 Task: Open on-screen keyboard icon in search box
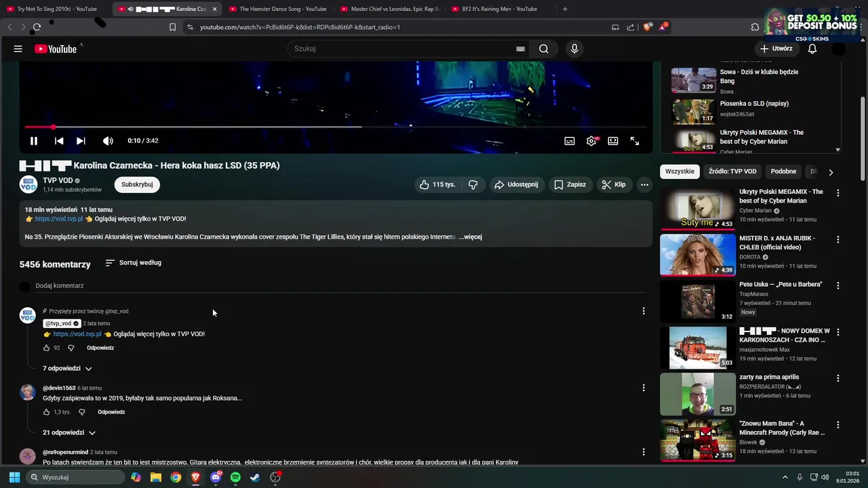click(x=520, y=49)
